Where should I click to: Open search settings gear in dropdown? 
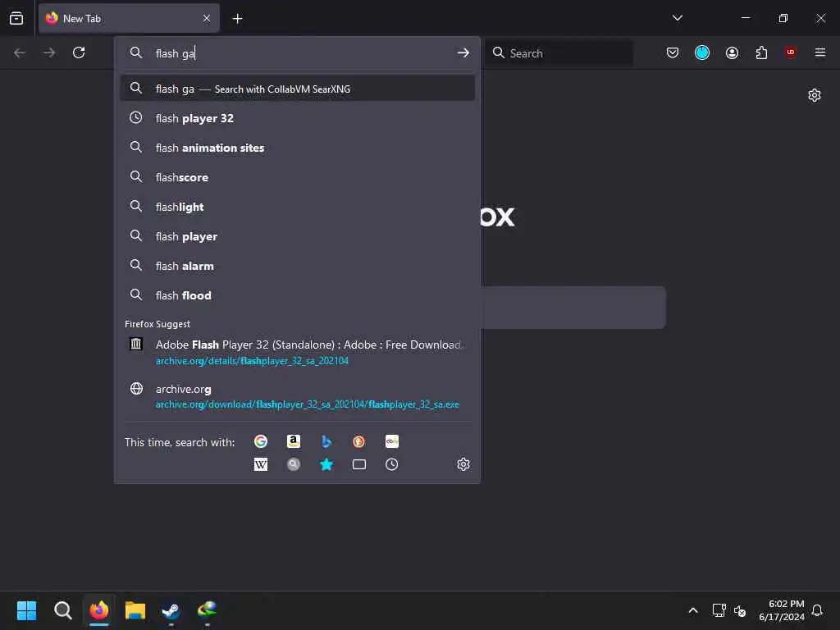point(463,464)
